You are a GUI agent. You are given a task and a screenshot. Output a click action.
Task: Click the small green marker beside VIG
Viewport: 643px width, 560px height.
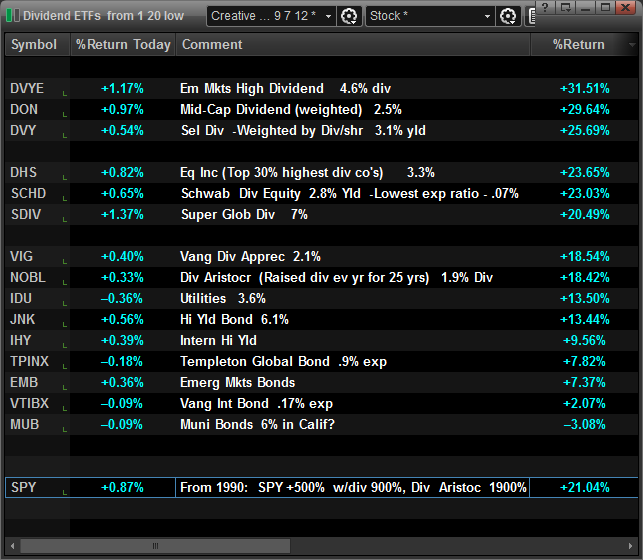point(64,262)
